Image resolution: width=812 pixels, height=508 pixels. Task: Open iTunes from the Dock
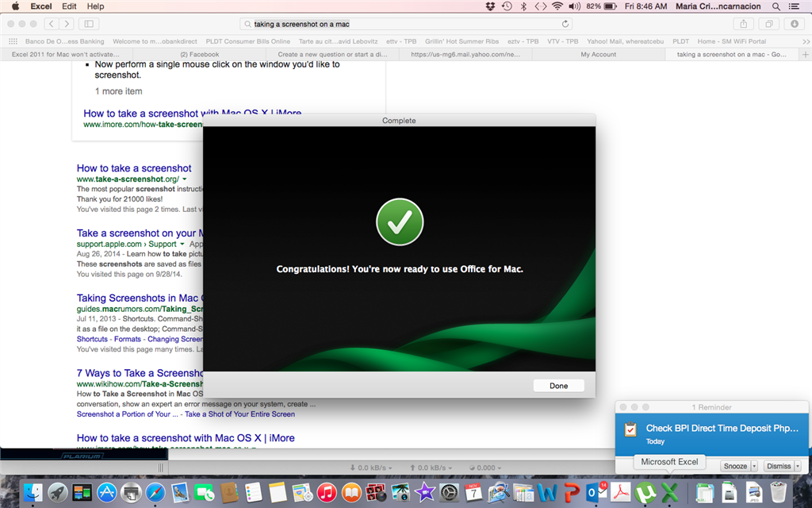coord(327,492)
